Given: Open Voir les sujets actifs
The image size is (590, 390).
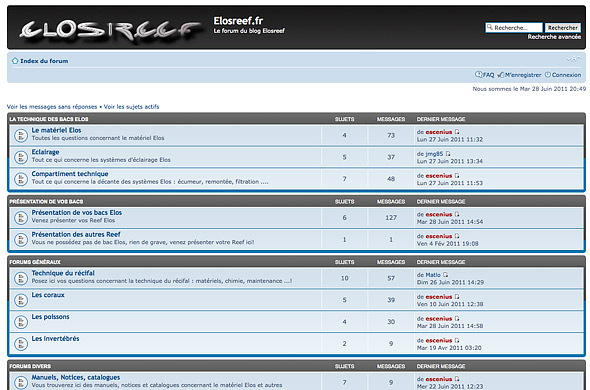Looking at the screenshot, I should click(131, 107).
